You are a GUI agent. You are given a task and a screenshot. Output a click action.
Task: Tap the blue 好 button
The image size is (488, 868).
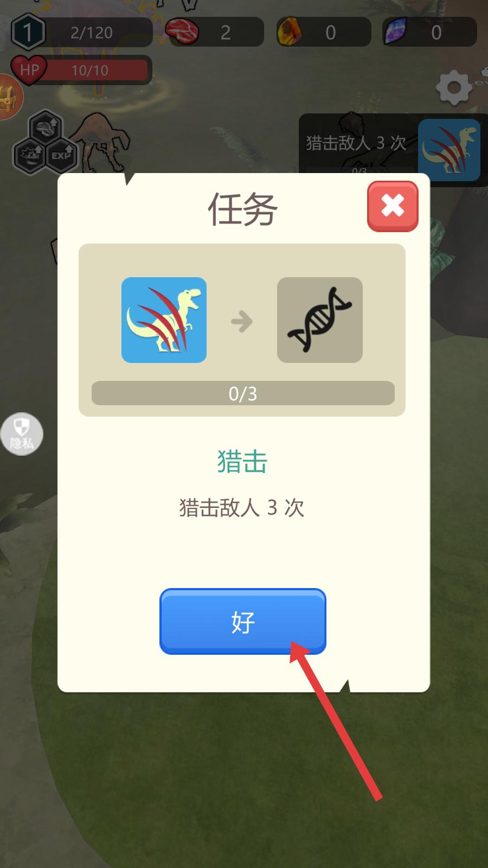click(243, 622)
